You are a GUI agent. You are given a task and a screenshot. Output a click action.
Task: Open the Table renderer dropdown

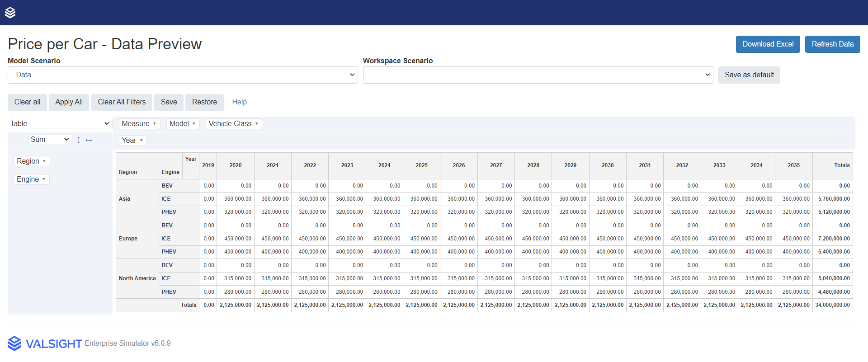(x=60, y=124)
